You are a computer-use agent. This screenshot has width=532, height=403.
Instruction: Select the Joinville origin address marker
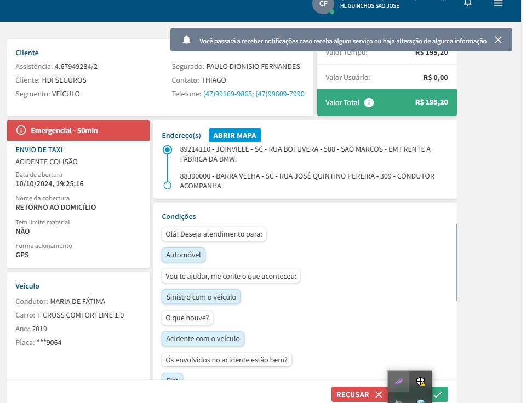(167, 149)
